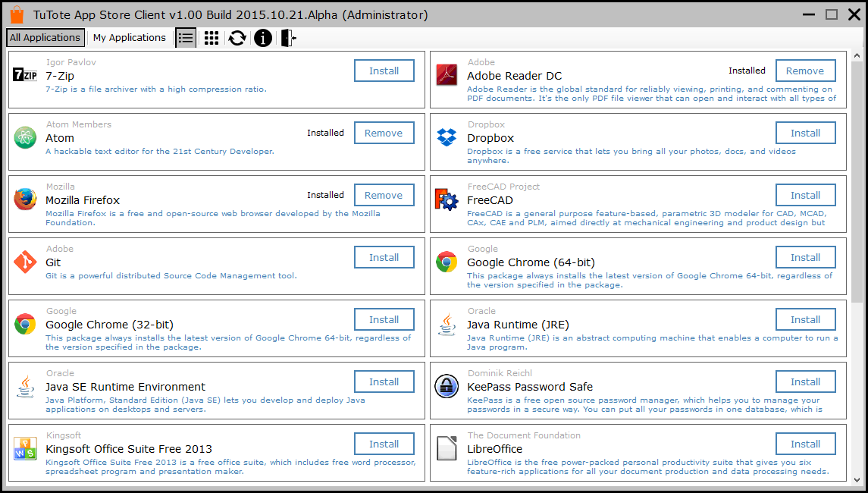Click the Dominik Reichl publisher label
The width and height of the screenshot is (868, 493).
pyautogui.click(x=500, y=373)
